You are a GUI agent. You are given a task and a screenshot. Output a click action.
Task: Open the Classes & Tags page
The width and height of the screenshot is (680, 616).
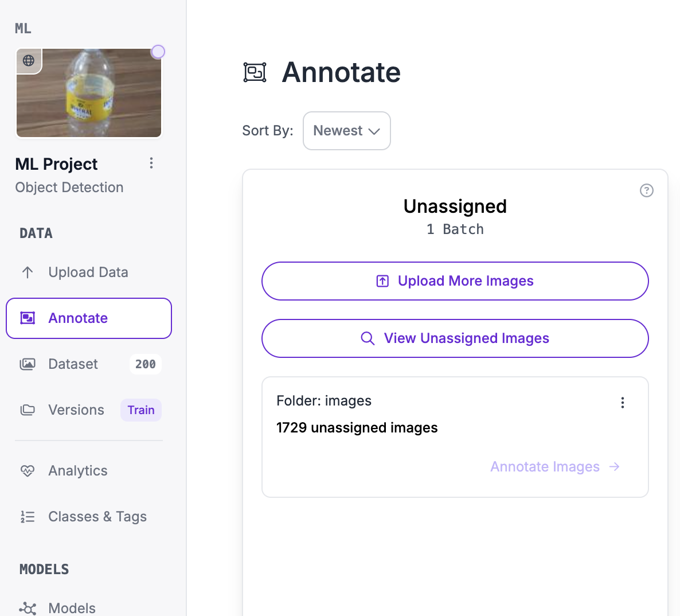pos(97,517)
